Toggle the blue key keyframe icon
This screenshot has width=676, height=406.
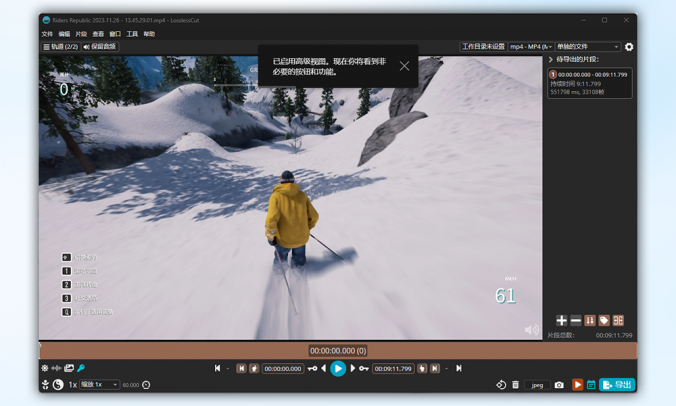[81, 369]
